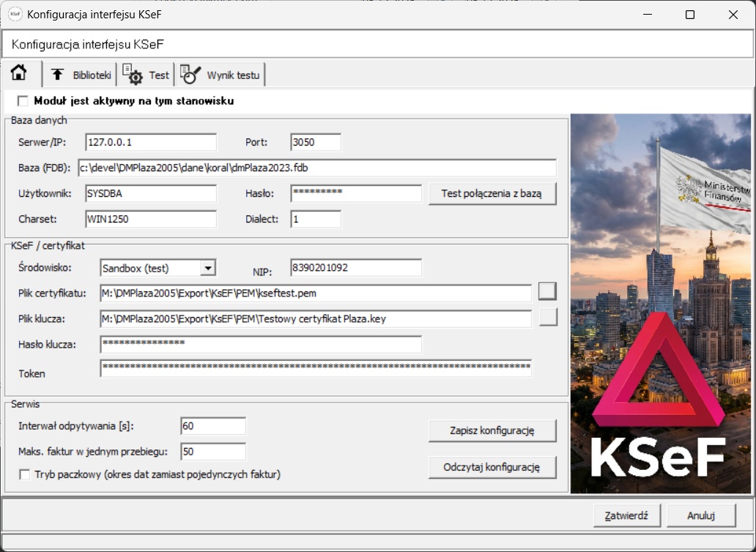Switch to the Biblioteki tab
This screenshot has height=552, width=756.
tap(80, 75)
